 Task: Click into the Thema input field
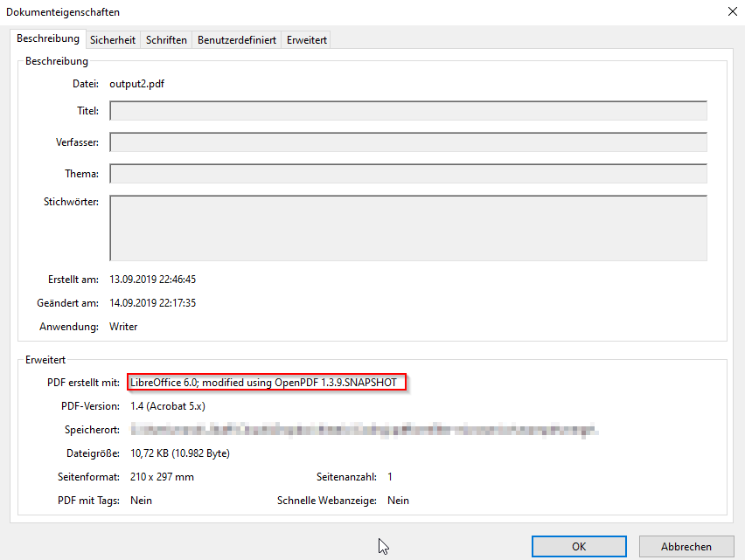(408, 173)
